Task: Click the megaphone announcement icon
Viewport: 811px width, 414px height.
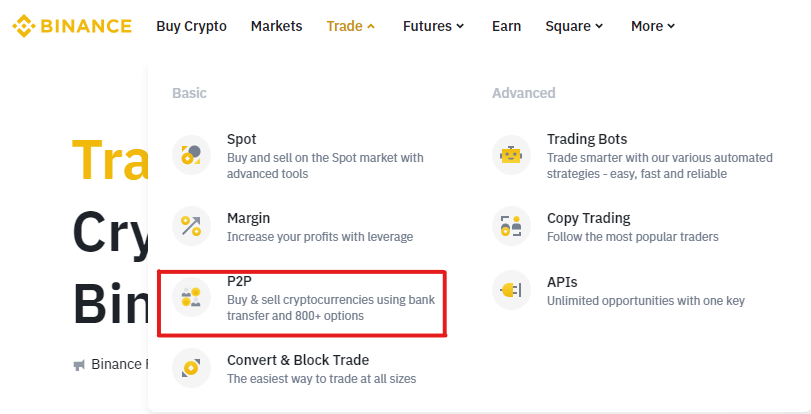Action: (x=79, y=365)
